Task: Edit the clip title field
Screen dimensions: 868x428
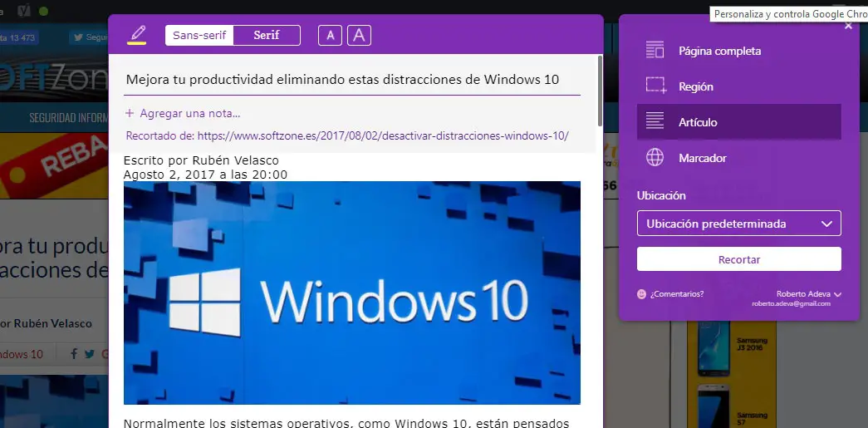Action: pos(353,80)
